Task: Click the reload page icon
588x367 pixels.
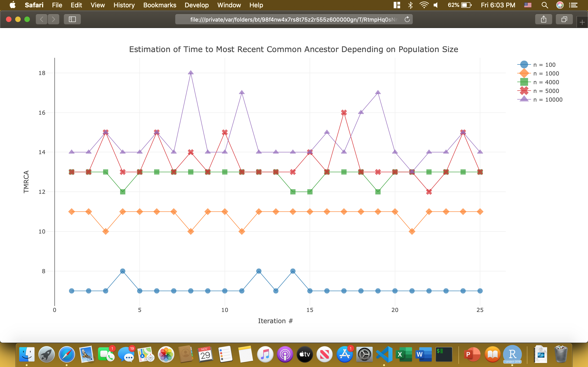Action: point(407,19)
